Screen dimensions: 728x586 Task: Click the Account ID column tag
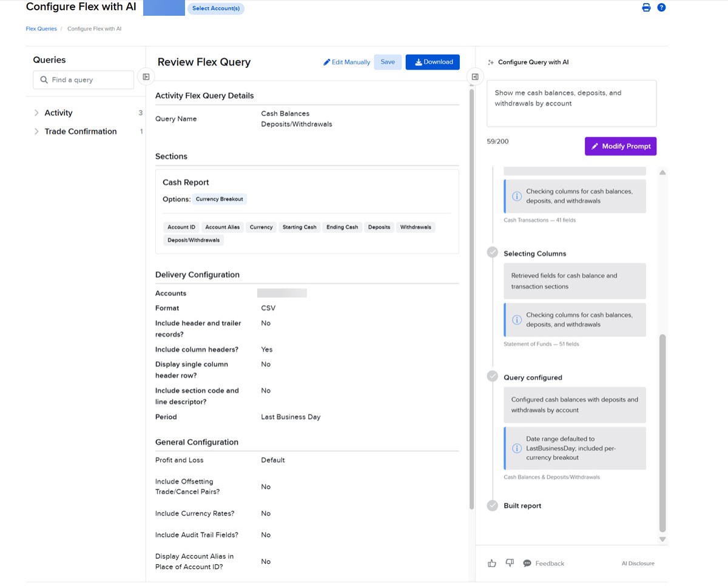181,227
